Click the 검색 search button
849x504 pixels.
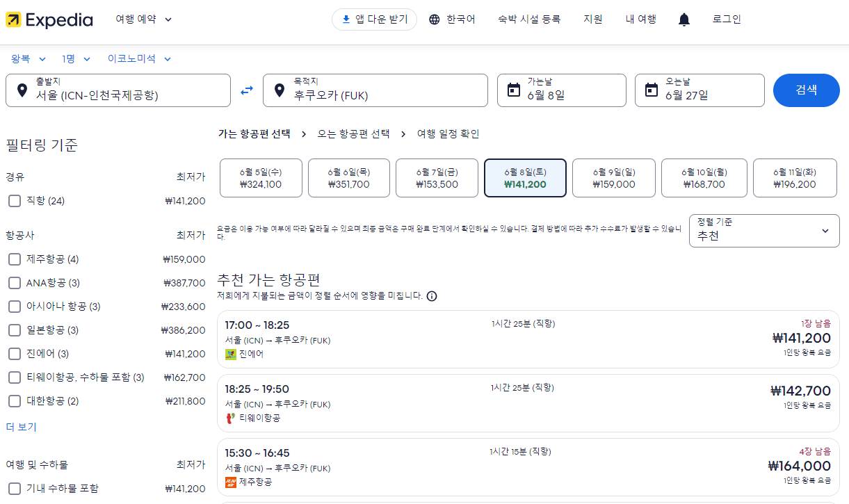point(807,90)
